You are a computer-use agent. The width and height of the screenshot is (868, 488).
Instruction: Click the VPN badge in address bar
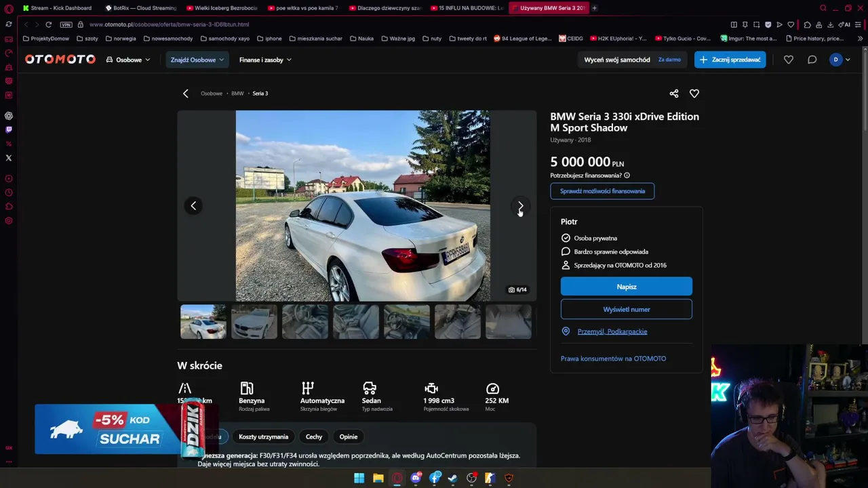(66, 24)
